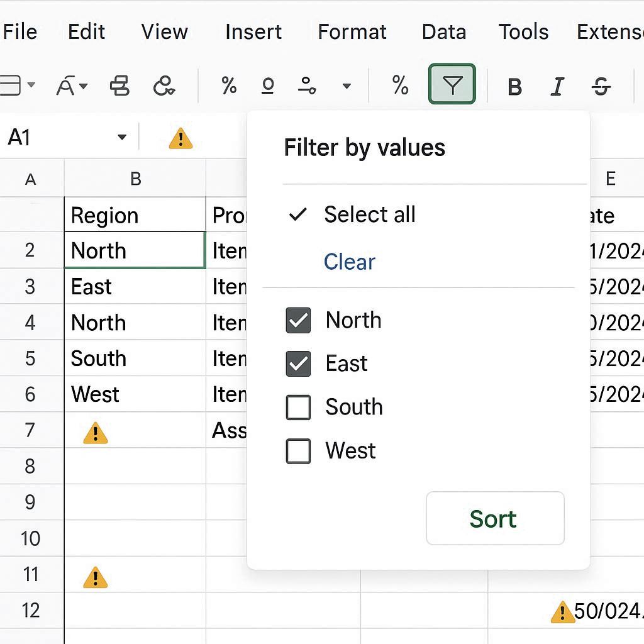Select row header 2
This screenshot has width=644, height=644.
pyautogui.click(x=30, y=250)
